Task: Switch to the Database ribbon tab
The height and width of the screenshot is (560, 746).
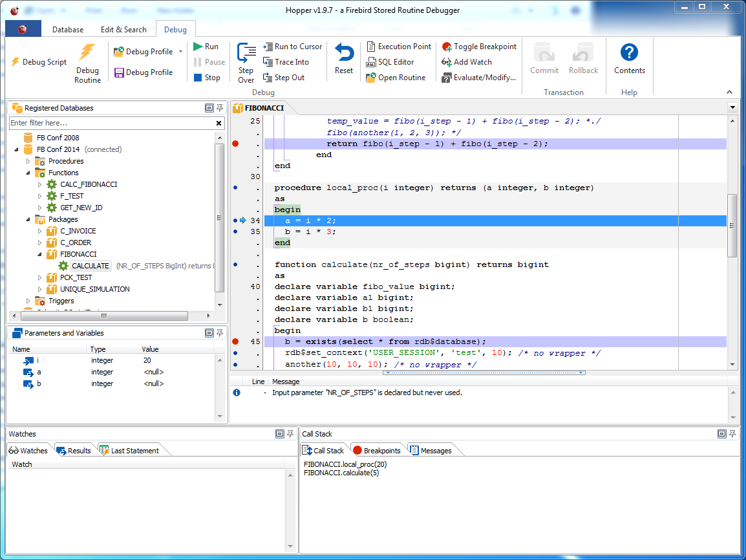Action: coord(67,29)
